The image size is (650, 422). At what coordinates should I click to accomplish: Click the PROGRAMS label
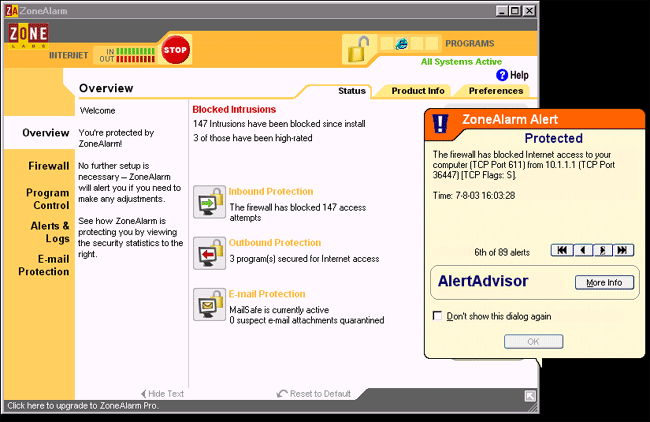pyautogui.click(x=470, y=44)
